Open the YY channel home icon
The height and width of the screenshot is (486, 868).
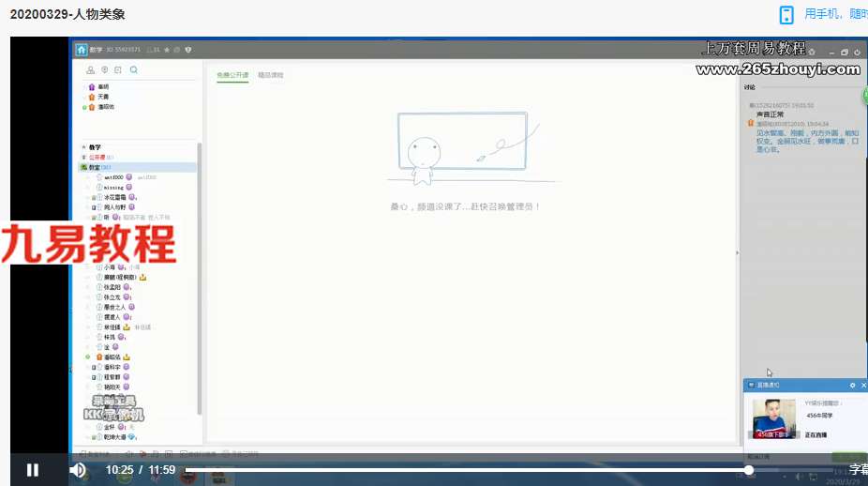[x=82, y=50]
